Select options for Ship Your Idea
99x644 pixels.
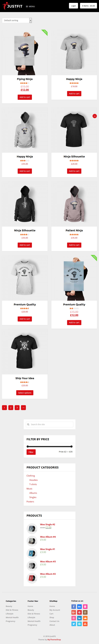(25, 393)
